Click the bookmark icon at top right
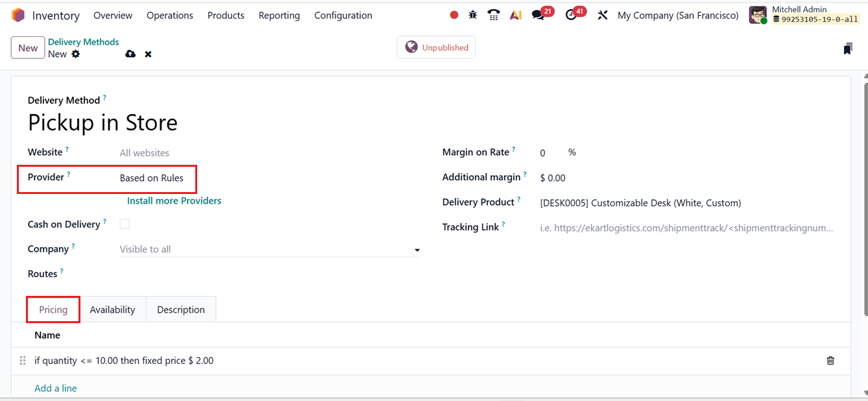The width and height of the screenshot is (868, 401). pos(848,49)
